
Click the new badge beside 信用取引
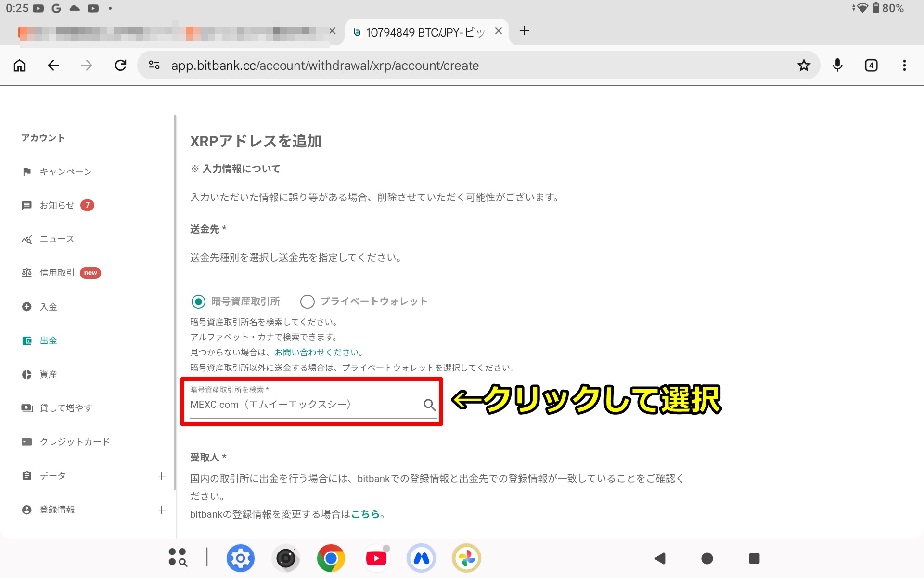(x=90, y=273)
